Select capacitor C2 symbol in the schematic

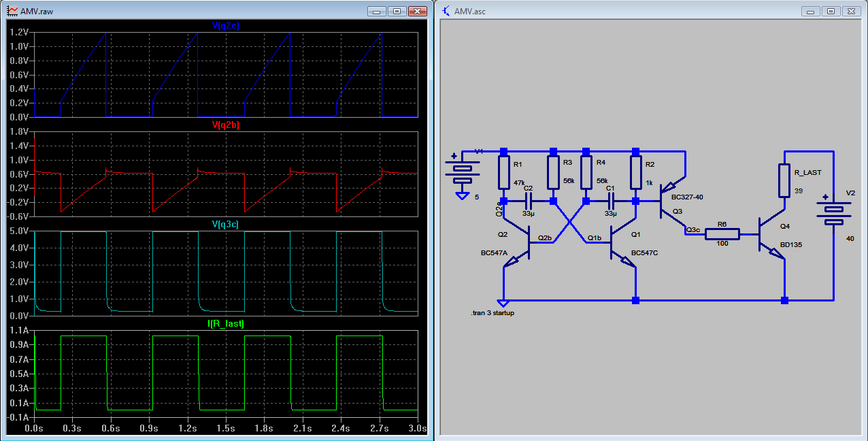(x=529, y=201)
